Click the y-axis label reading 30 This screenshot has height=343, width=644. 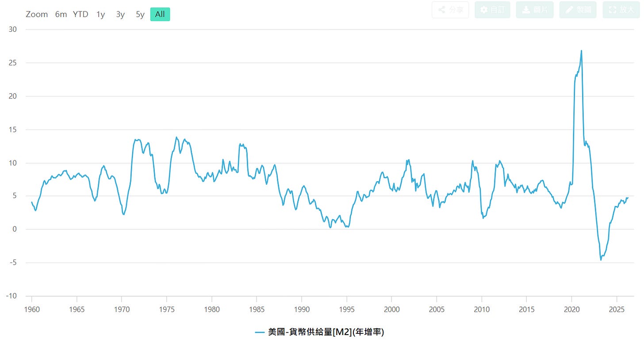(12, 30)
